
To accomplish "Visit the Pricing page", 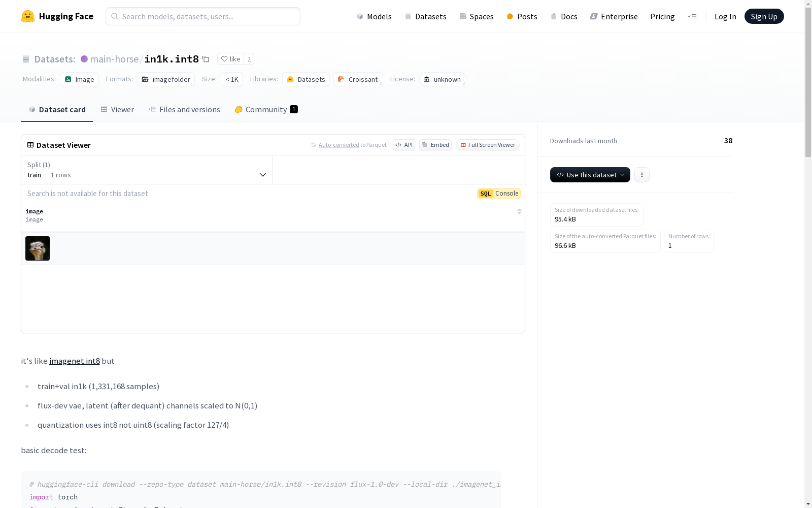I will click(662, 16).
